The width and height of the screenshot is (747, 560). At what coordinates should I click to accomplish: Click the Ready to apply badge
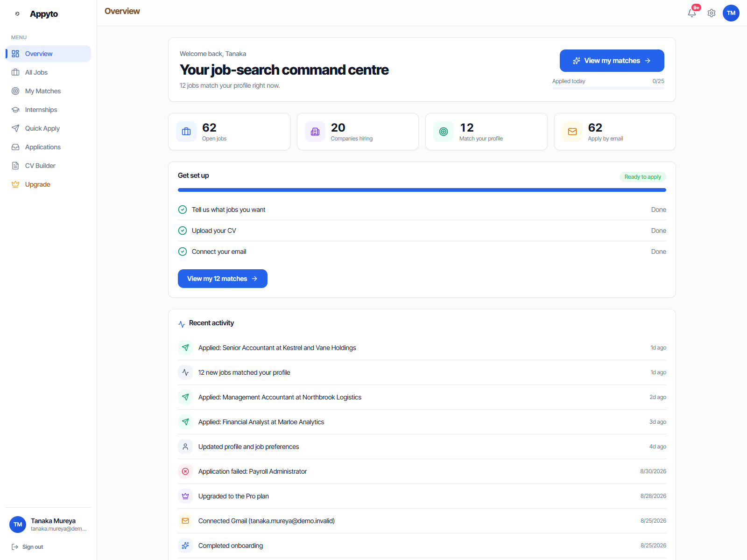tap(642, 177)
